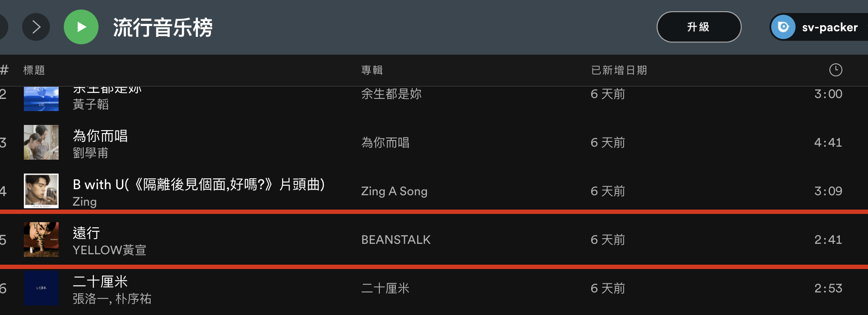Click the B with U album cover
This screenshot has height=315, width=868.
coord(41,191)
